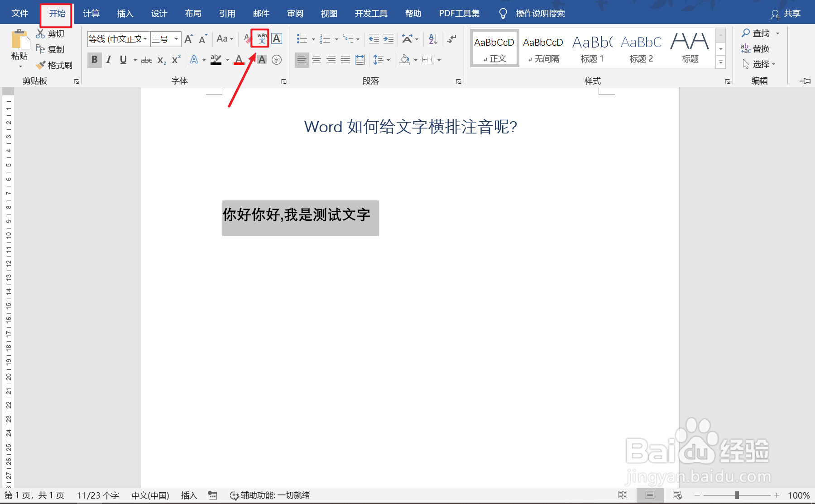Pin the ribbon with pin icon
The image size is (815, 504).
pyautogui.click(x=805, y=81)
